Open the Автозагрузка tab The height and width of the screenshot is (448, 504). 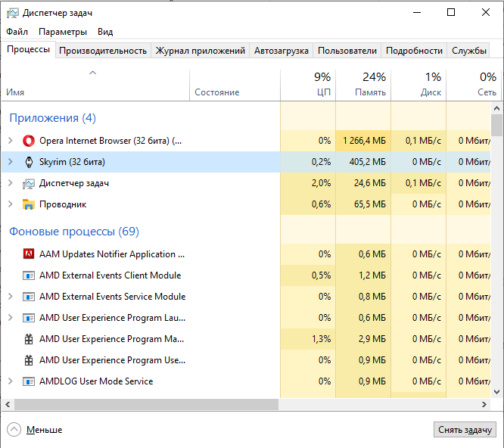point(281,51)
